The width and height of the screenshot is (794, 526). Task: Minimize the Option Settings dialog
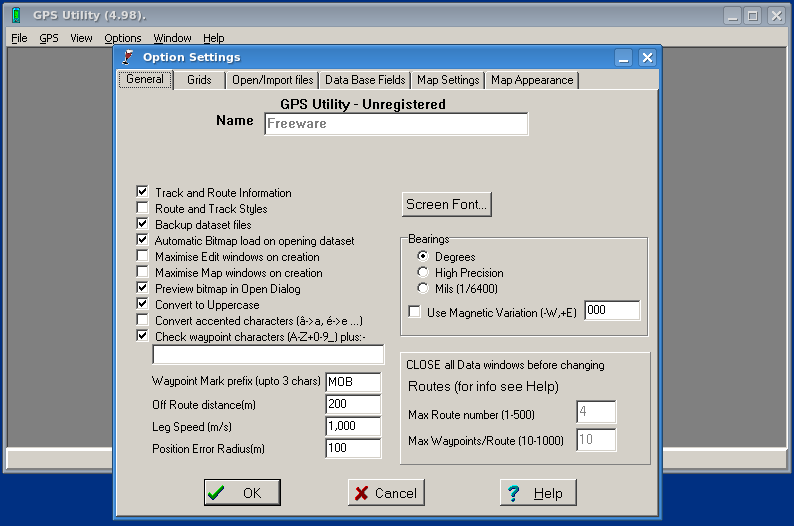point(624,58)
